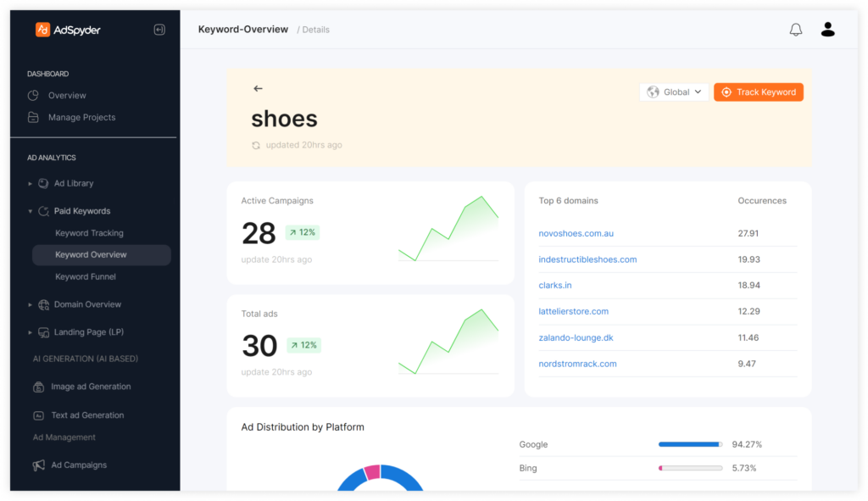The height and width of the screenshot is (501, 868).
Task: Click the Overview pie-chart icon
Action: 33,95
